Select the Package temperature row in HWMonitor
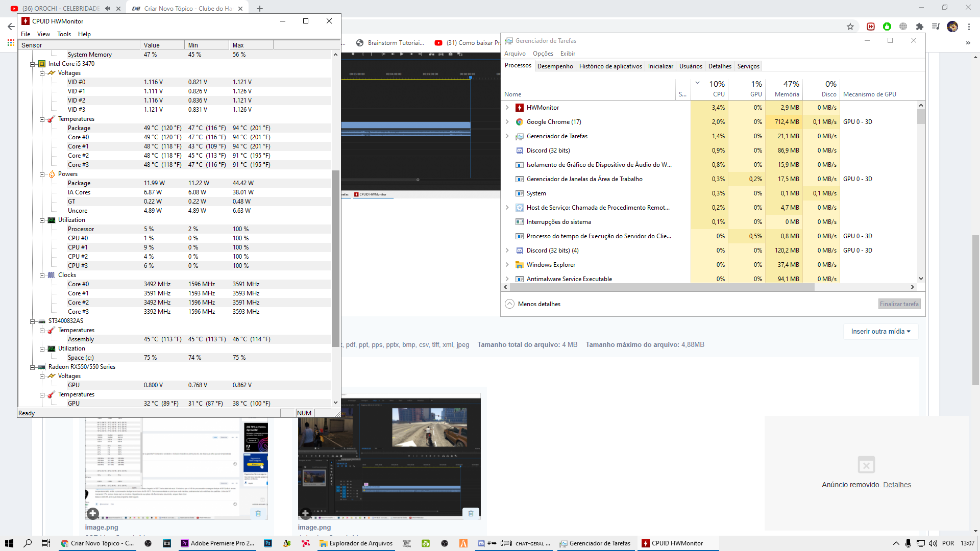This screenshot has height=551, width=980. pyautogui.click(x=175, y=128)
